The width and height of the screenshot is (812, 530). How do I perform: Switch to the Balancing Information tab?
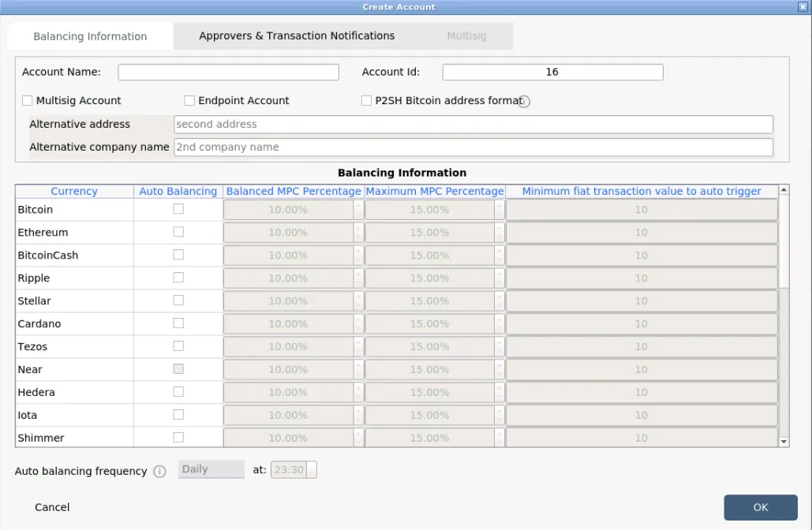coord(90,36)
